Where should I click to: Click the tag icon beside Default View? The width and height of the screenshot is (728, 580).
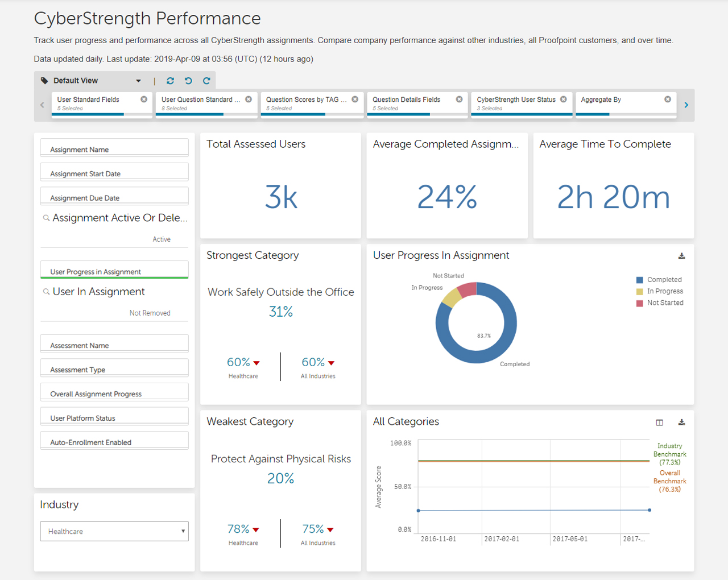point(44,81)
